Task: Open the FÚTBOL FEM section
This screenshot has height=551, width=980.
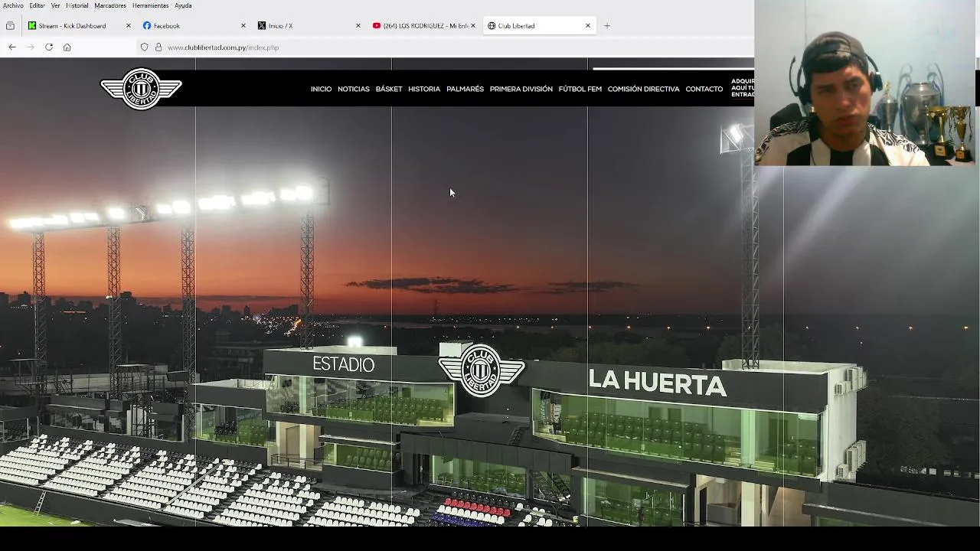Action: click(580, 90)
